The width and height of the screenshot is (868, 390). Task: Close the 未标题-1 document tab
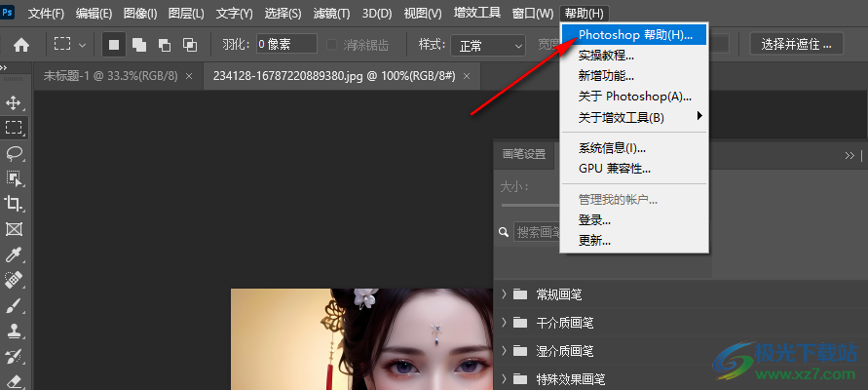coord(189,76)
